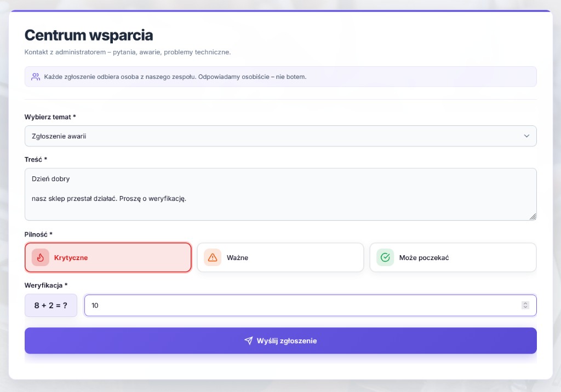
Task: Click the paper plane icon on send button
Action: click(x=248, y=341)
